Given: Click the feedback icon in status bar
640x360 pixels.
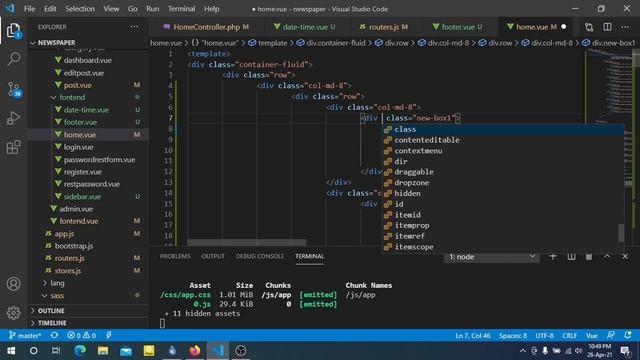Looking at the screenshot, I should coord(611,335).
